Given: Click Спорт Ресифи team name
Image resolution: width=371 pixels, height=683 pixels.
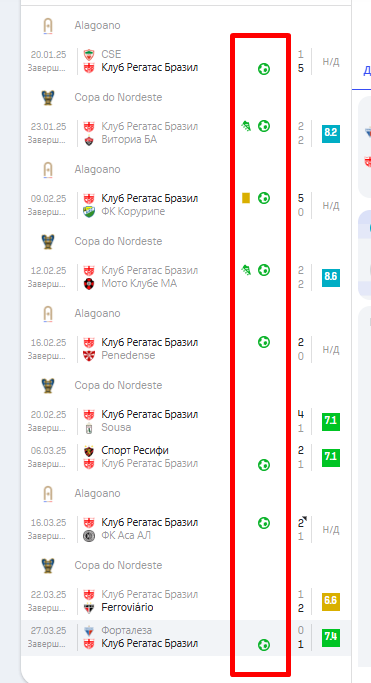Looking at the screenshot, I should (135, 450).
